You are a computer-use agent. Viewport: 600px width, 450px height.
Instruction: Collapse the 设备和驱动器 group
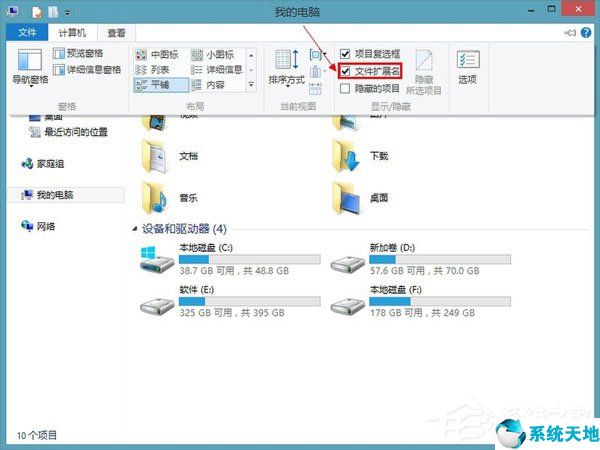[134, 229]
